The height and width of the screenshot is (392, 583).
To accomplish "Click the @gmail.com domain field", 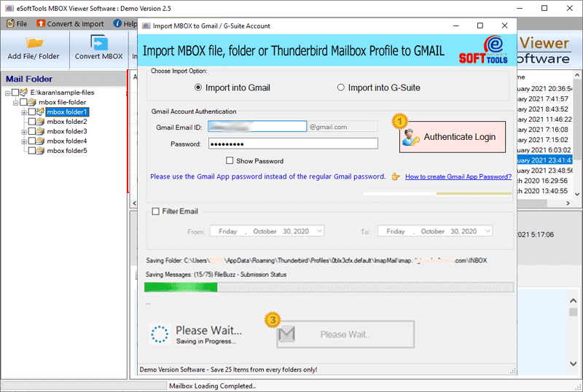I will coord(343,127).
